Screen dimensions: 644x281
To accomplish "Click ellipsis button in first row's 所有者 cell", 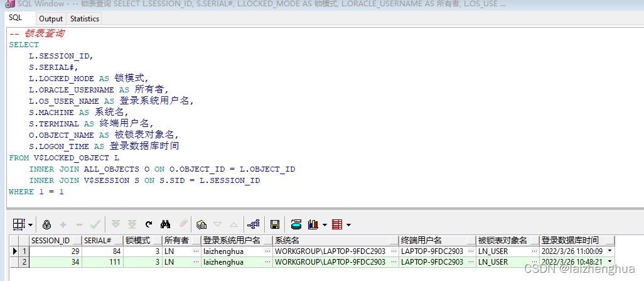I will click(x=197, y=251).
